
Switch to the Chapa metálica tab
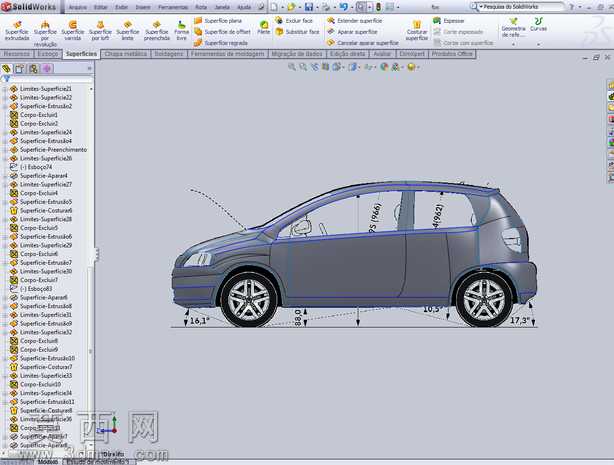[126, 54]
